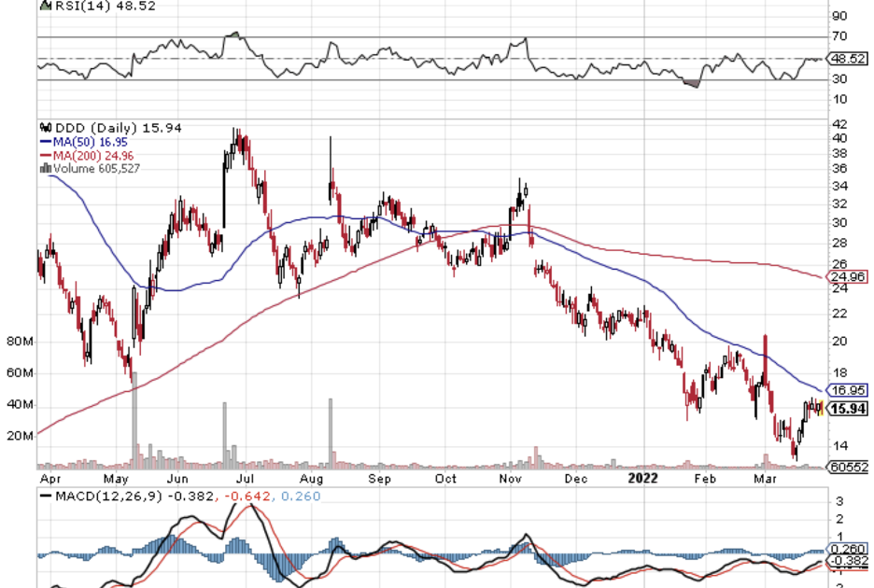Click the RSI(14) indicator area icon
Screen dimensions: 874x588
click(x=42, y=6)
